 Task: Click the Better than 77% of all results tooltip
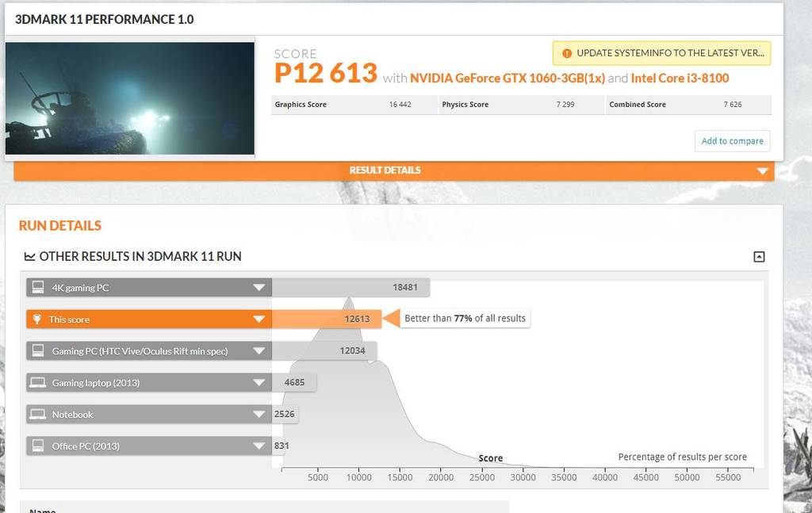(x=465, y=319)
